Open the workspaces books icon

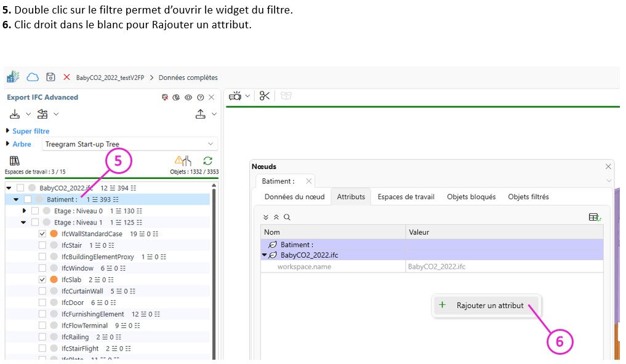pyautogui.click(x=14, y=160)
